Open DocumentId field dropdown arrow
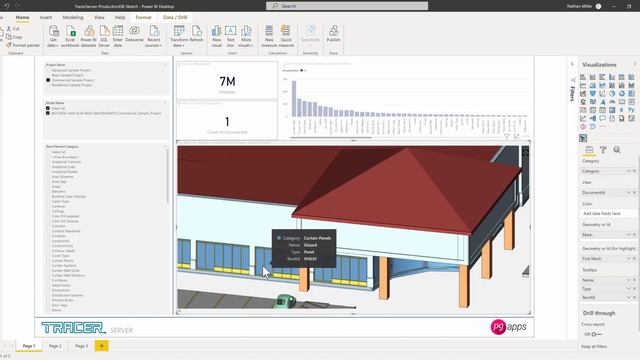This screenshot has height=360, width=640. [x=629, y=192]
